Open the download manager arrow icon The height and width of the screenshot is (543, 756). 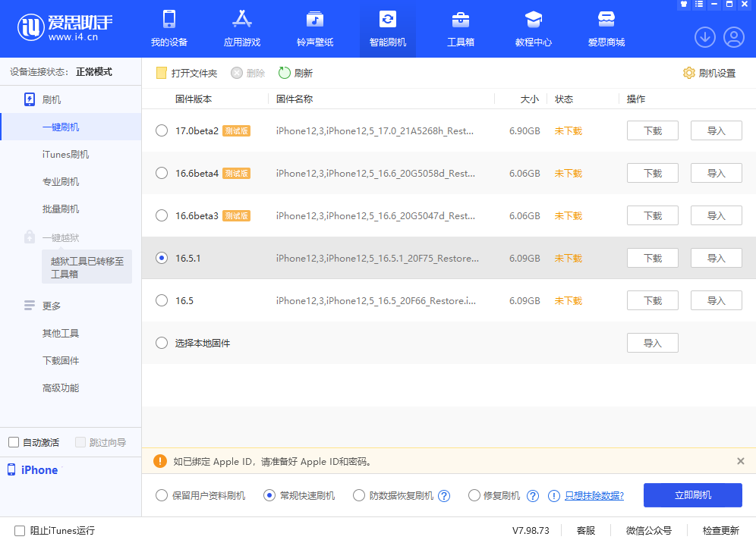(704, 36)
